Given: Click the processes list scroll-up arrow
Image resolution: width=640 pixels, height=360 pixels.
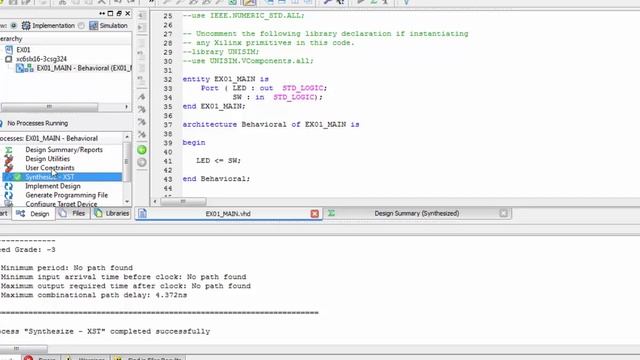Looking at the screenshot, I should click(127, 137).
